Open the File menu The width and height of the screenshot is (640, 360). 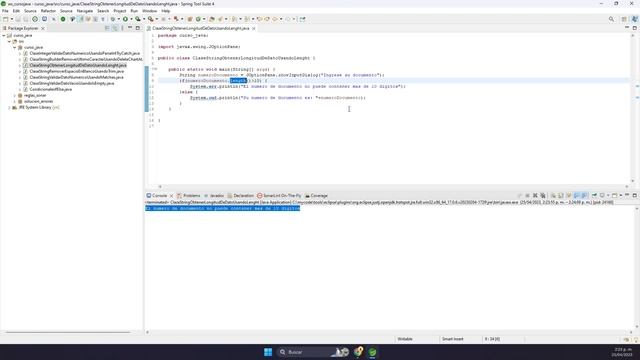point(5,11)
